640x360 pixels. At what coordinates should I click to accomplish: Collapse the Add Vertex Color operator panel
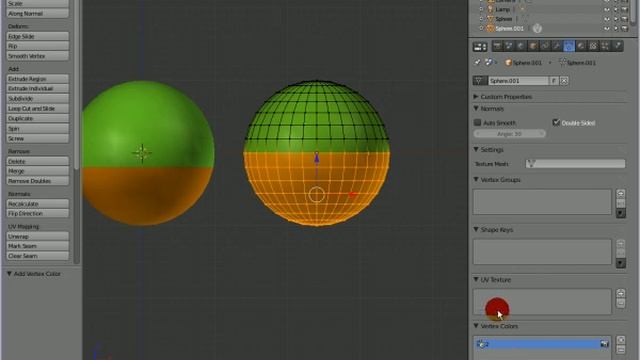(x=9, y=274)
